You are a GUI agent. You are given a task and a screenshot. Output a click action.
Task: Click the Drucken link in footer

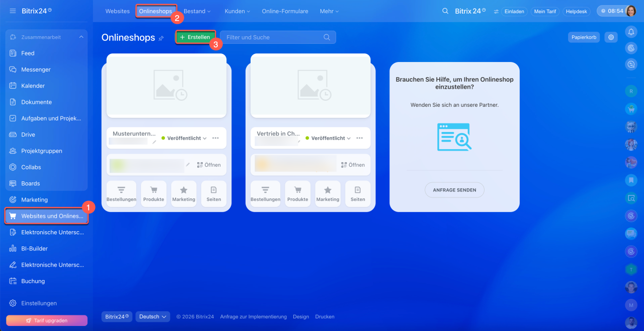click(325, 317)
